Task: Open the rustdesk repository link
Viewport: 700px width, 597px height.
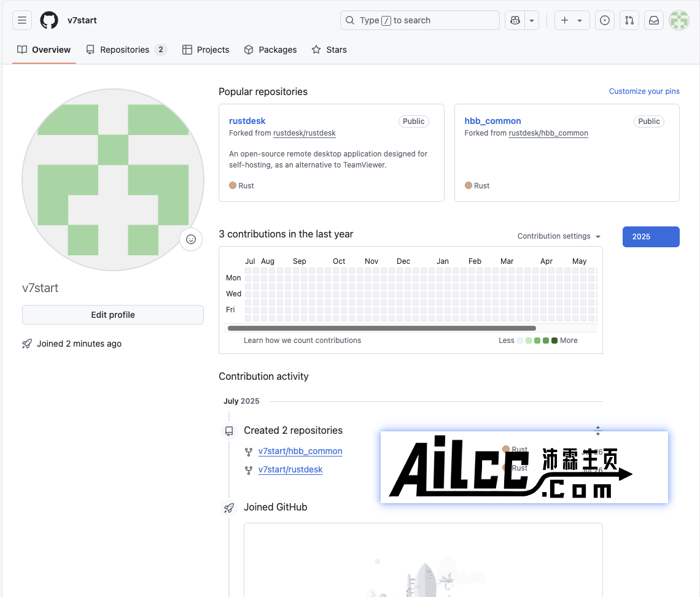Action: pyautogui.click(x=247, y=121)
